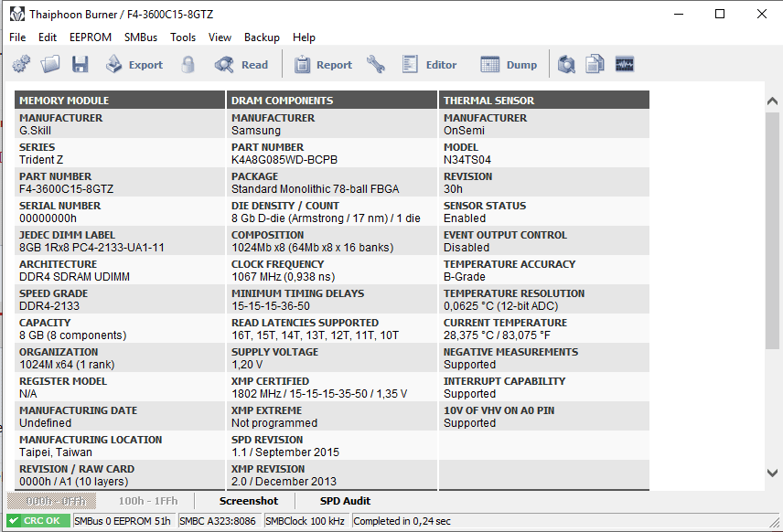Click the magnifier search icon in toolbar
This screenshot has width=783, height=532.
click(566, 64)
